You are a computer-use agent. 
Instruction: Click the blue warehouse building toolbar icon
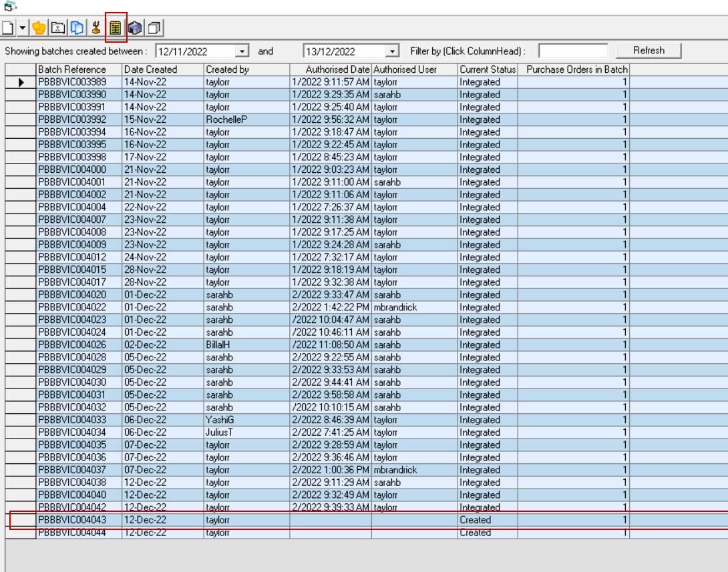pos(135,28)
